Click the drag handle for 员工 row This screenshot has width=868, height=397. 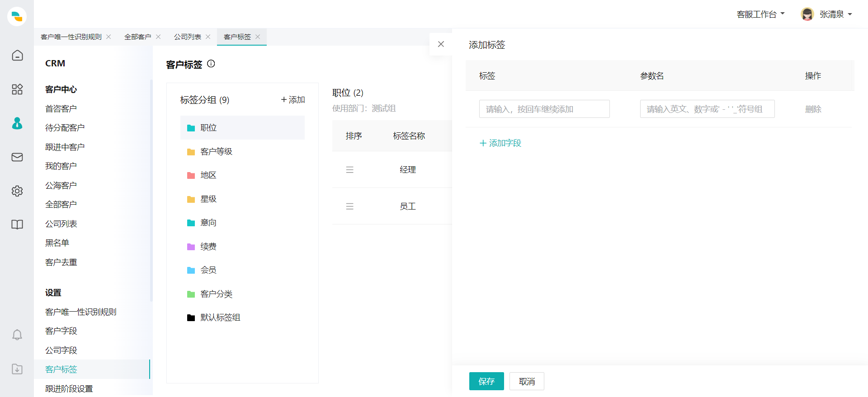pos(349,206)
